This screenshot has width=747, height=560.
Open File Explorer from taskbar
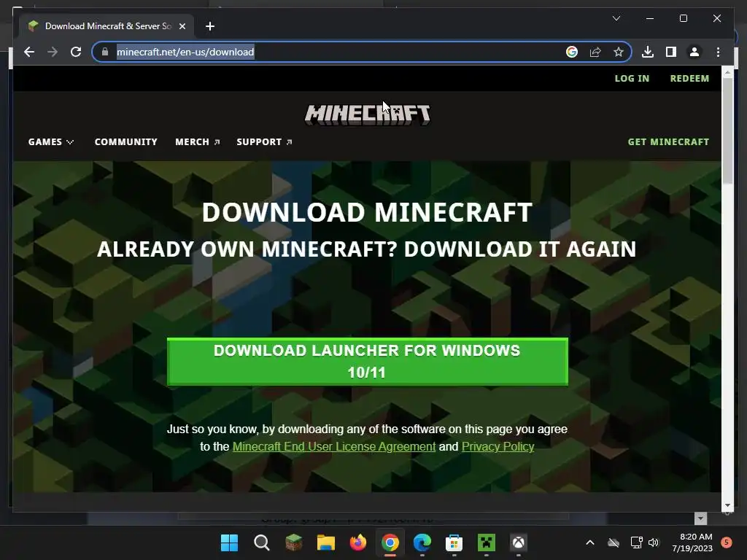pos(326,542)
